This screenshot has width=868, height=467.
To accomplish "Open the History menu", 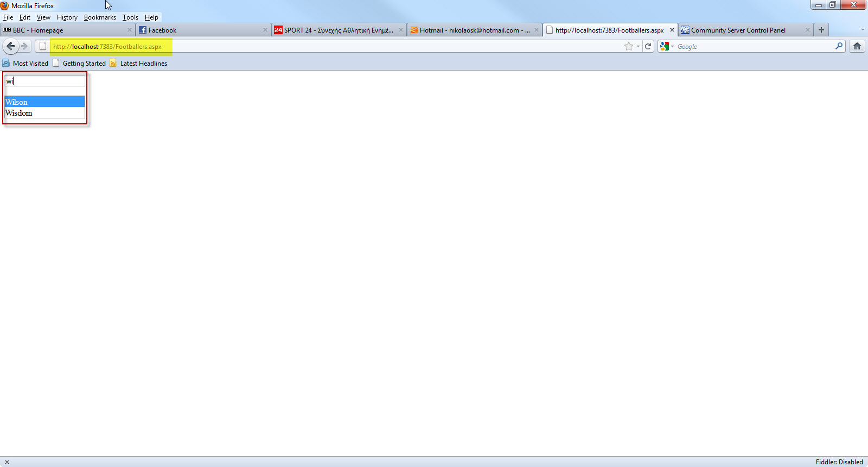I will (x=67, y=17).
